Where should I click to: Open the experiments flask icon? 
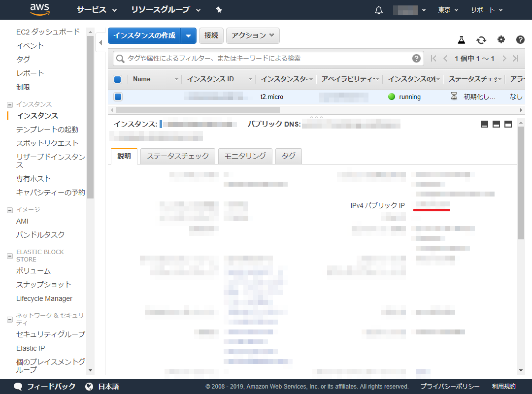pos(461,40)
